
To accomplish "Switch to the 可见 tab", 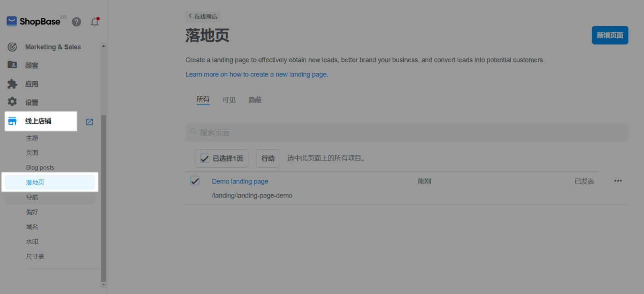I will tap(229, 100).
